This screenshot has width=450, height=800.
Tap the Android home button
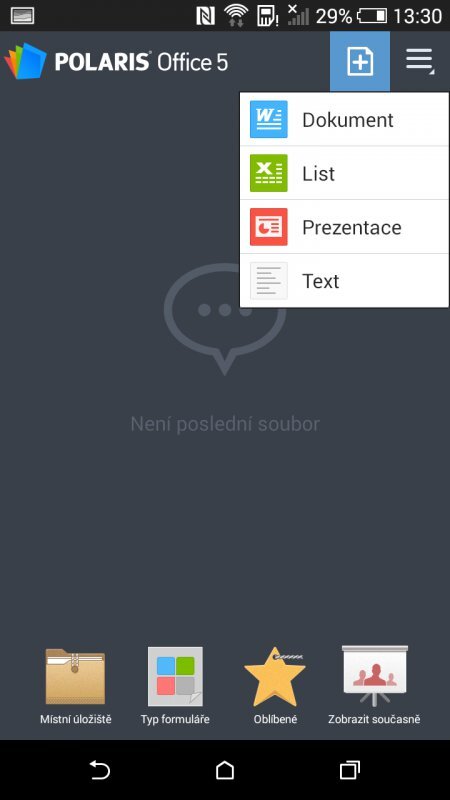click(225, 770)
